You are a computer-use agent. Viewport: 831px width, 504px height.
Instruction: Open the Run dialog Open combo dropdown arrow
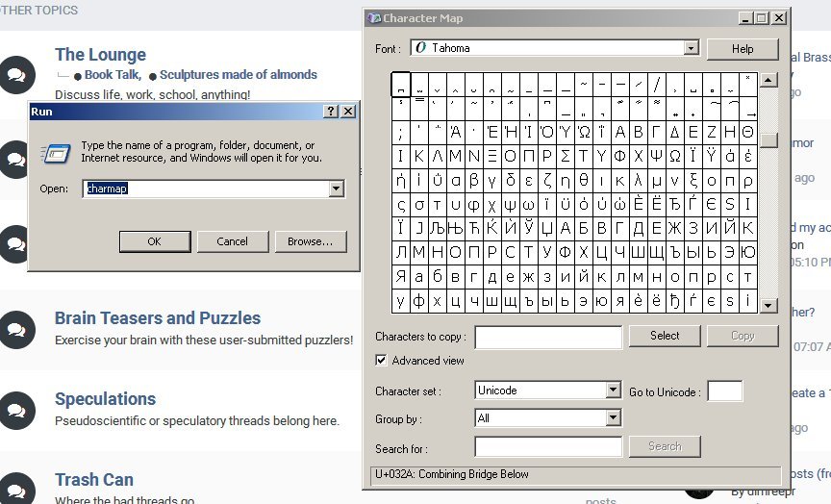coord(337,189)
